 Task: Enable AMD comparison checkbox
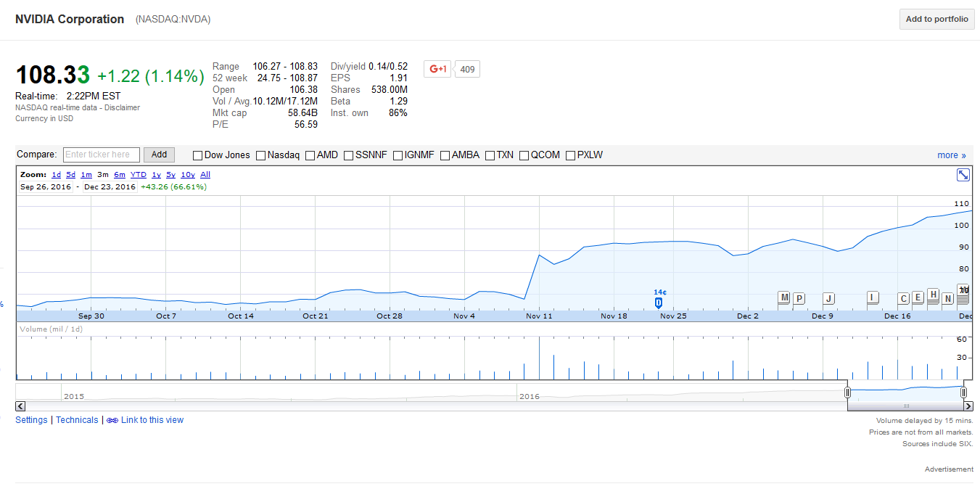coord(310,155)
